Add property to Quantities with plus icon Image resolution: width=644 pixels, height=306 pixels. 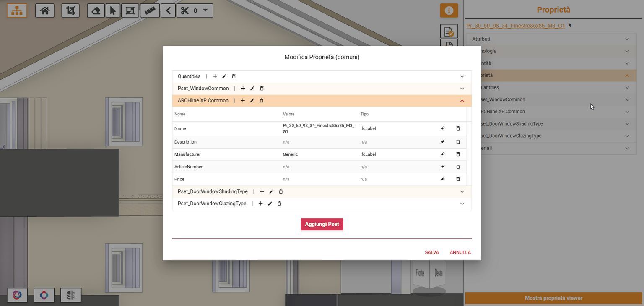pyautogui.click(x=215, y=76)
